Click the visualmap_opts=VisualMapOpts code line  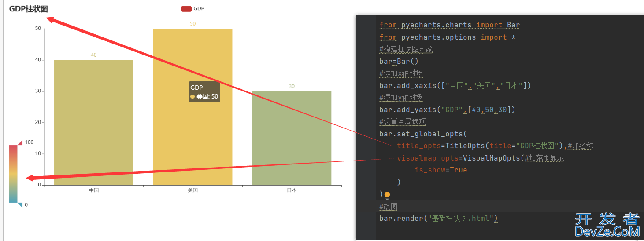tap(481, 158)
